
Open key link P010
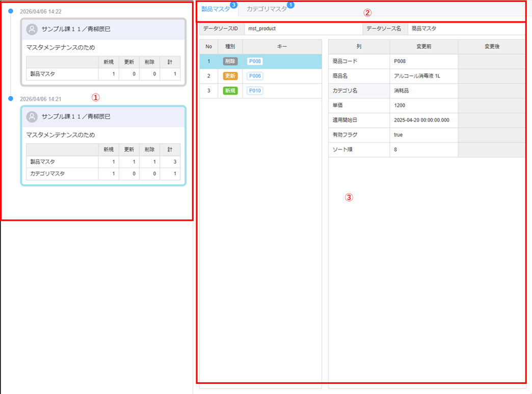pos(255,91)
